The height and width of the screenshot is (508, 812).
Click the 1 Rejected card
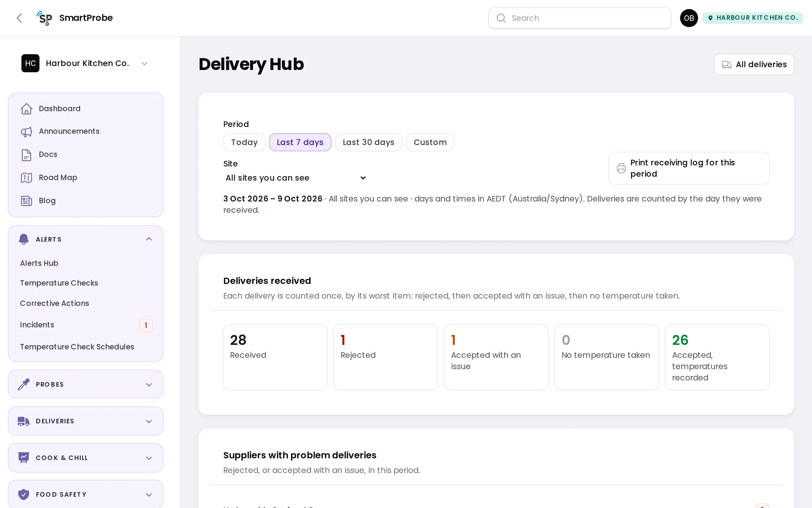pos(385,357)
